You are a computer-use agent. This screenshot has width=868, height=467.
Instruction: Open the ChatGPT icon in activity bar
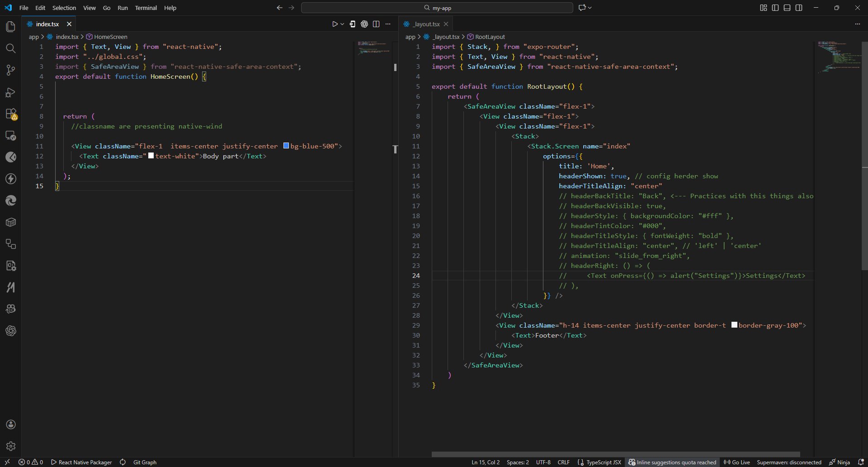[x=10, y=331]
